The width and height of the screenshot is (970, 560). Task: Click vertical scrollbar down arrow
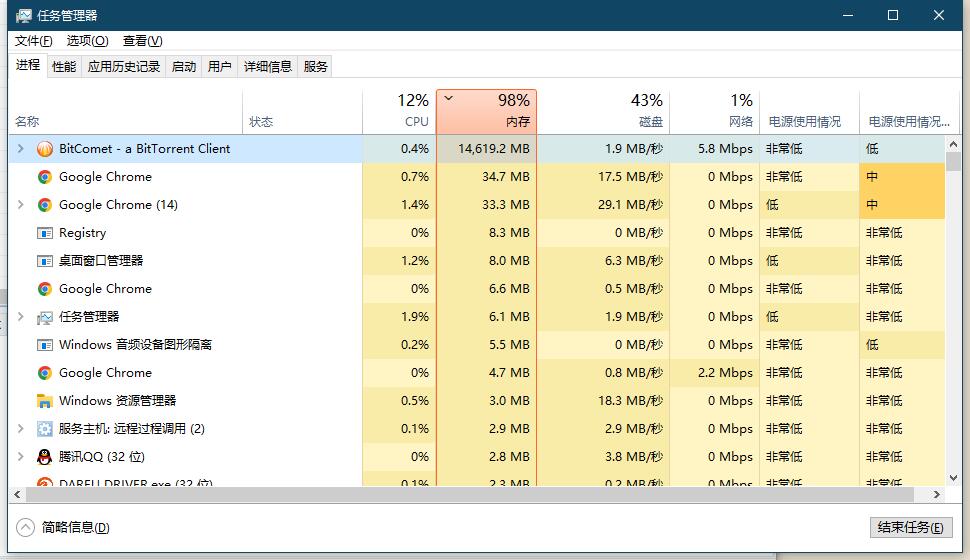(x=953, y=478)
